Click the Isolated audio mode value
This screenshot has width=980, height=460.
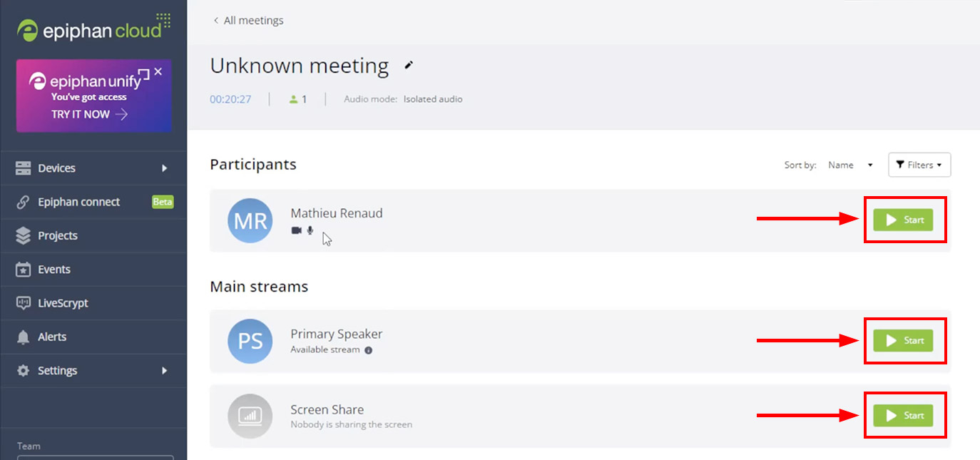433,99
